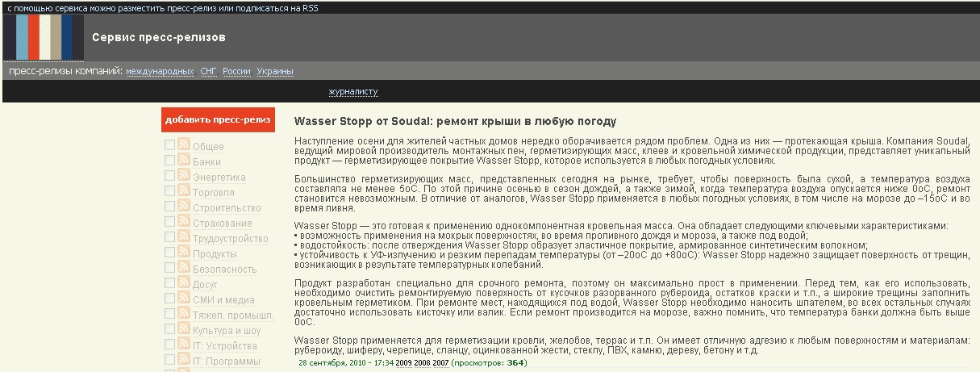Open the СНГ press releases link

click(209, 72)
